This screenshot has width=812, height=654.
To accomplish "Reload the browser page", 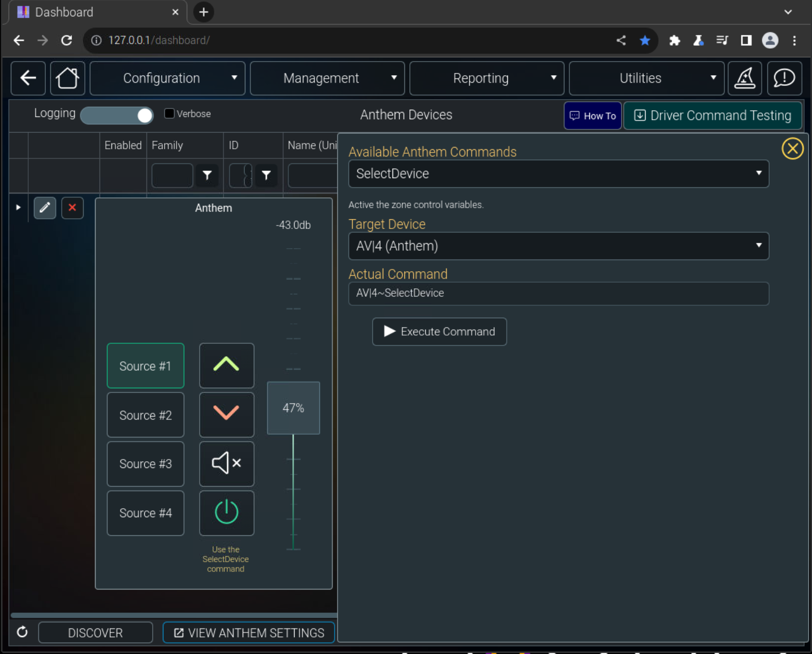I will pos(67,40).
